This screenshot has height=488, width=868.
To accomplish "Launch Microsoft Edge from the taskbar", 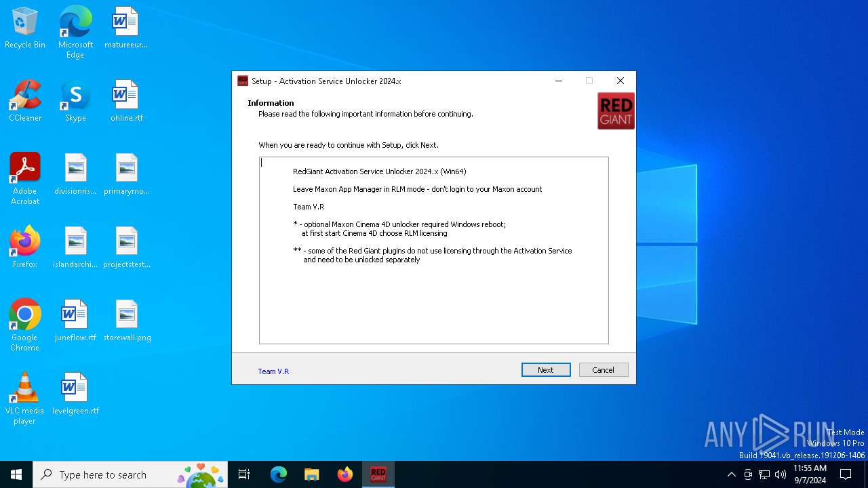I will point(279,474).
